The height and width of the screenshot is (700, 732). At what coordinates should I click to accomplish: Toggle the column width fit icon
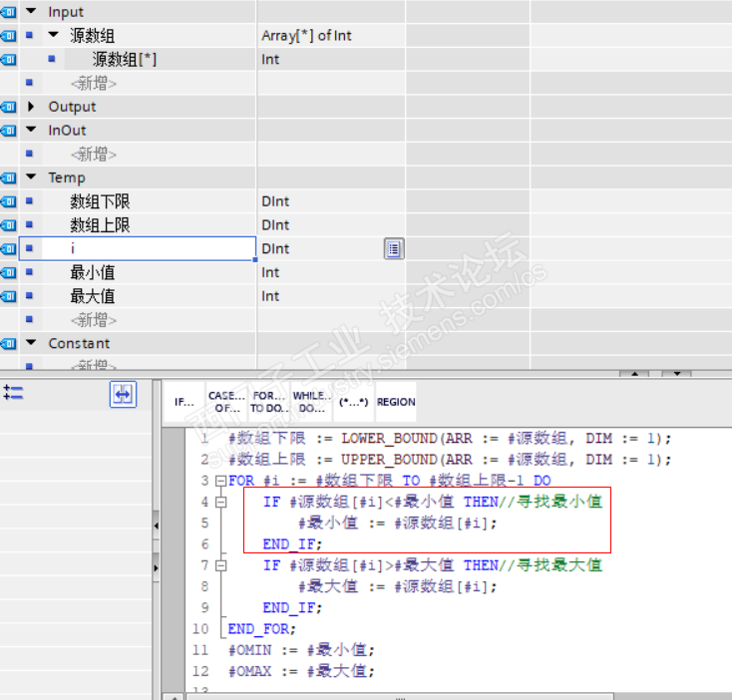[123, 394]
